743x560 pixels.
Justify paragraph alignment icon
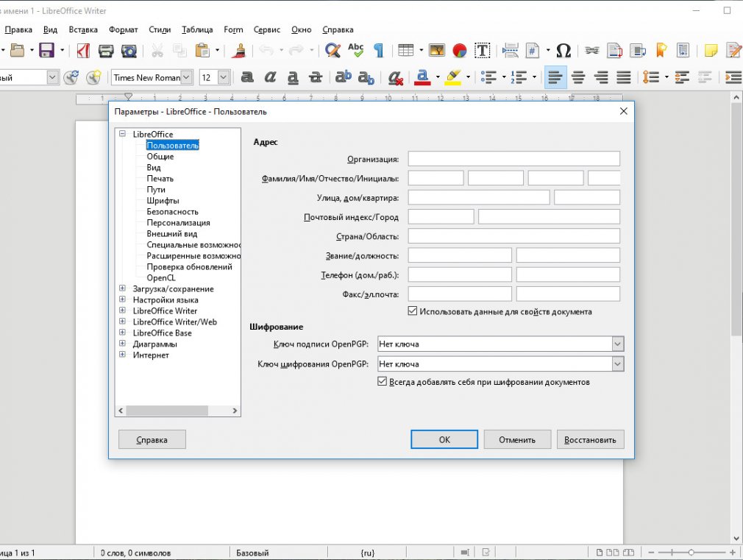[x=624, y=77]
